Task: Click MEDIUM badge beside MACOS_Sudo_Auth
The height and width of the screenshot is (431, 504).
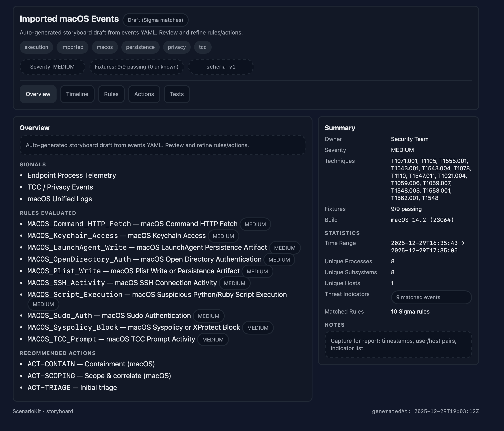Action: [209, 316]
